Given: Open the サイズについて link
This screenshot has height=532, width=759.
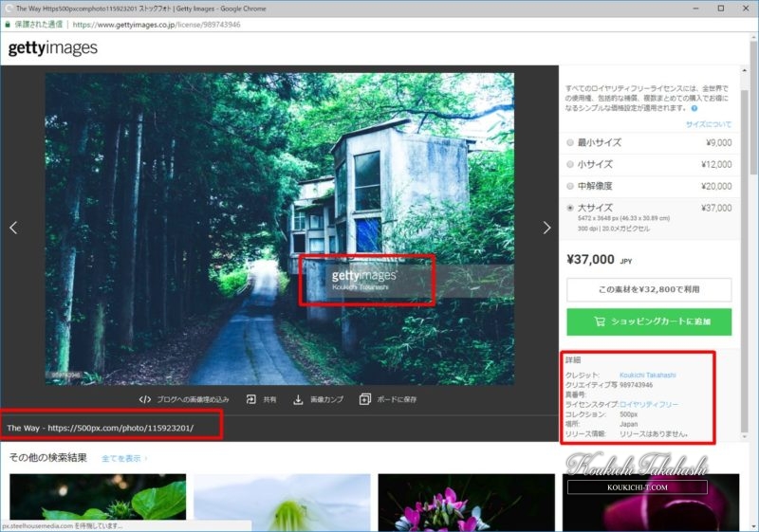Looking at the screenshot, I should 708,124.
